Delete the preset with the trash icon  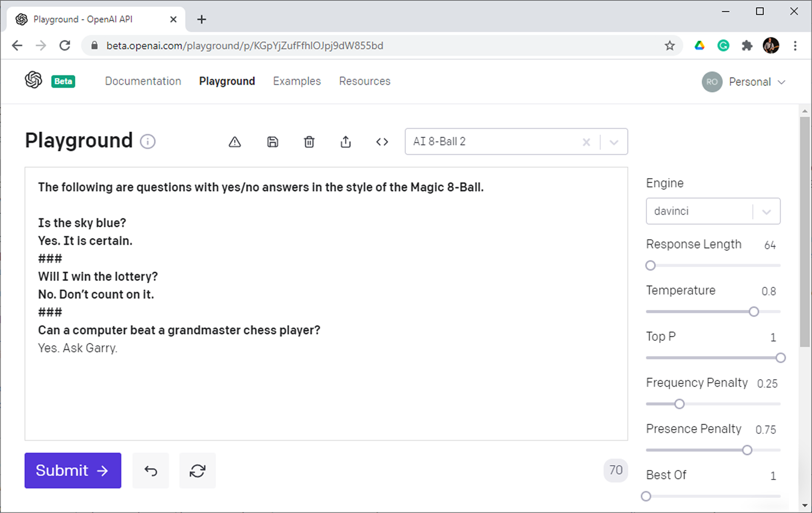click(x=309, y=142)
